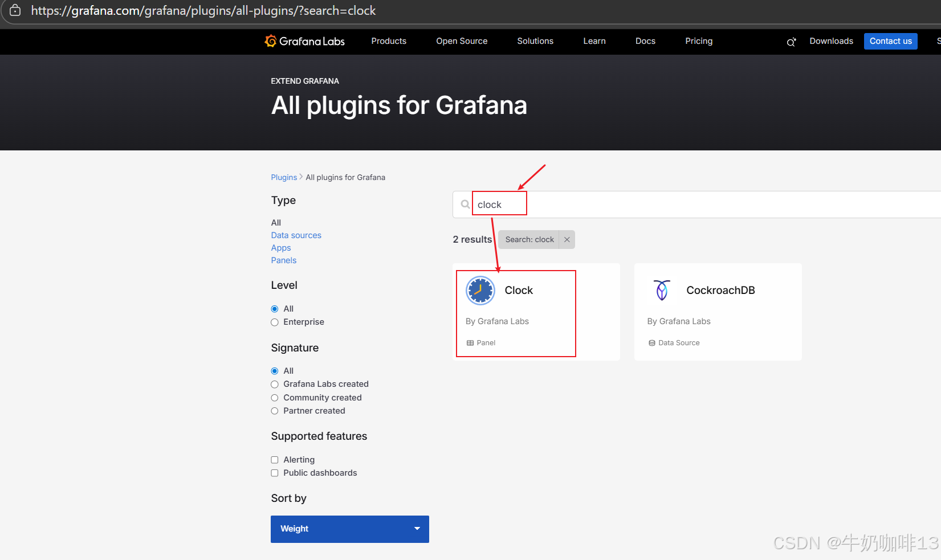Filter type by Data sources

[296, 235]
